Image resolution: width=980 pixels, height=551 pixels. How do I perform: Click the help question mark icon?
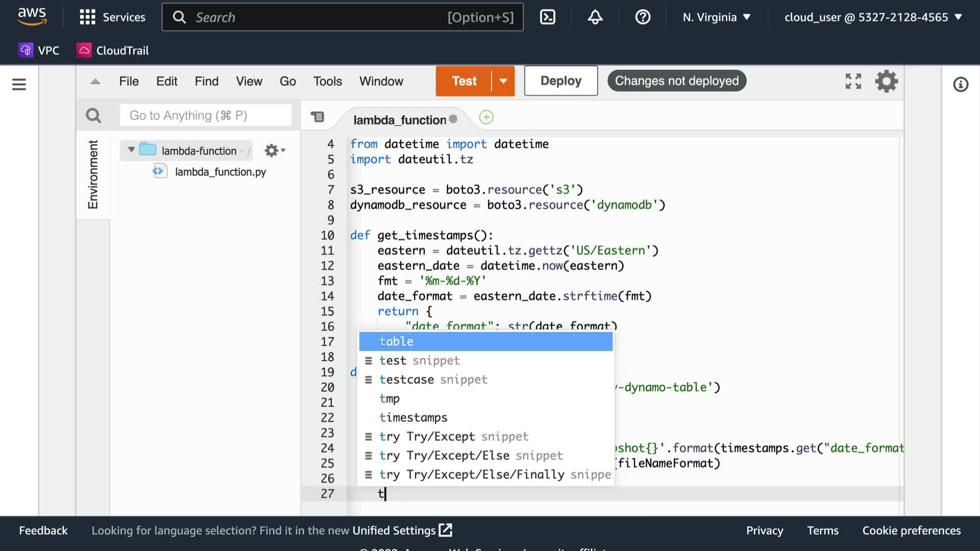pos(643,17)
